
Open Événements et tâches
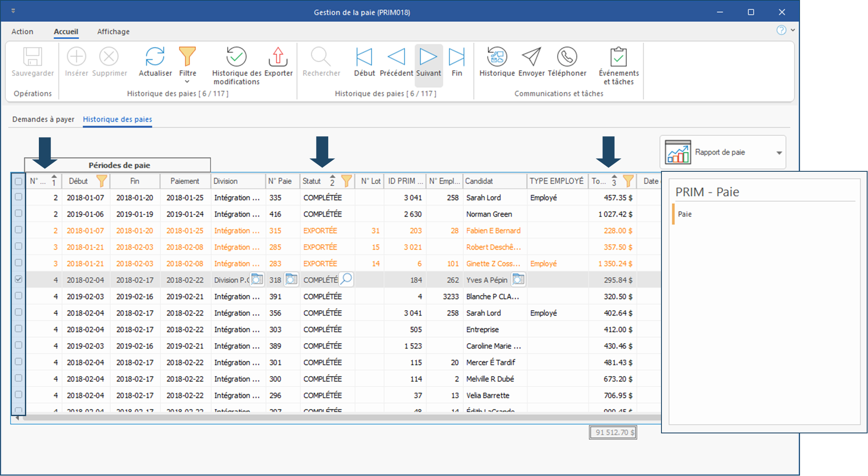(618, 57)
